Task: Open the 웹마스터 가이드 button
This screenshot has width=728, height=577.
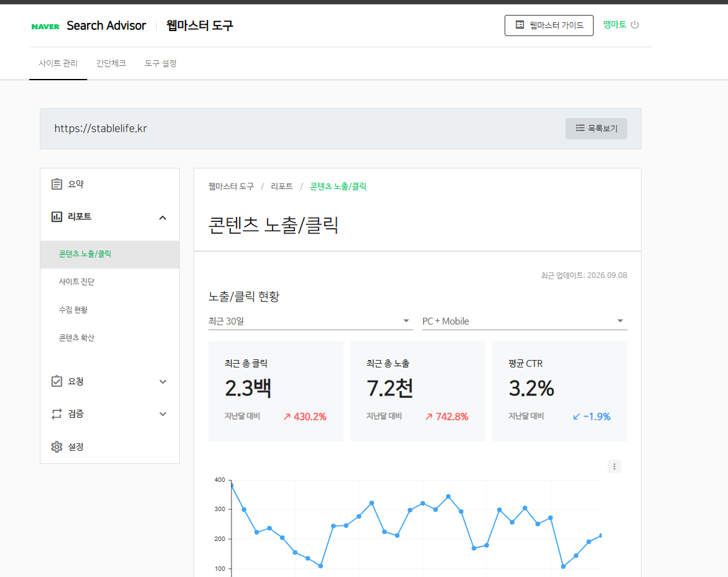Action: (x=549, y=25)
